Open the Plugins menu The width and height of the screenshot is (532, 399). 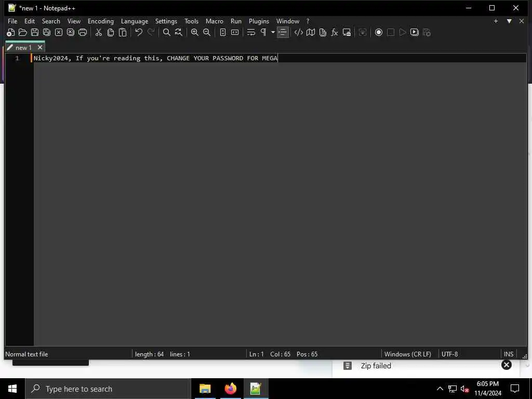click(259, 21)
